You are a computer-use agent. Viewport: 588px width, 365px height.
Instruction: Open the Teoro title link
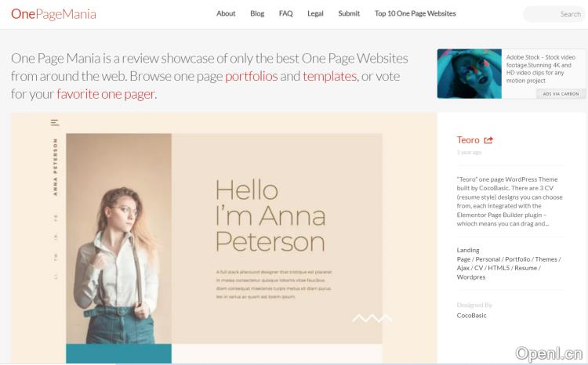click(x=467, y=140)
